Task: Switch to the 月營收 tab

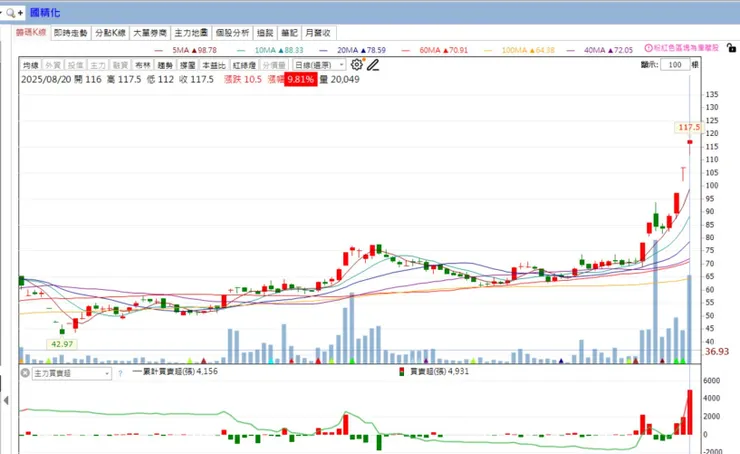Action: point(319,33)
